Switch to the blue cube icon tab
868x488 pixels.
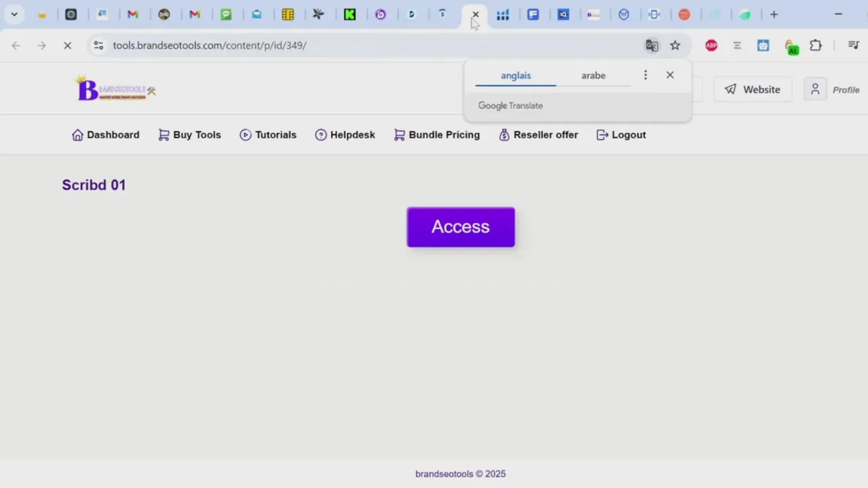pyautogui.click(x=624, y=14)
